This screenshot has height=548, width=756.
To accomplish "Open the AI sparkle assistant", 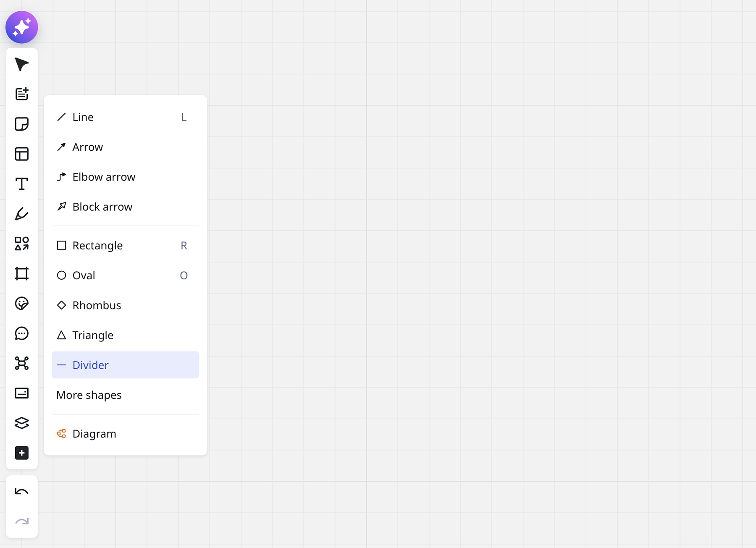I will pos(21,27).
